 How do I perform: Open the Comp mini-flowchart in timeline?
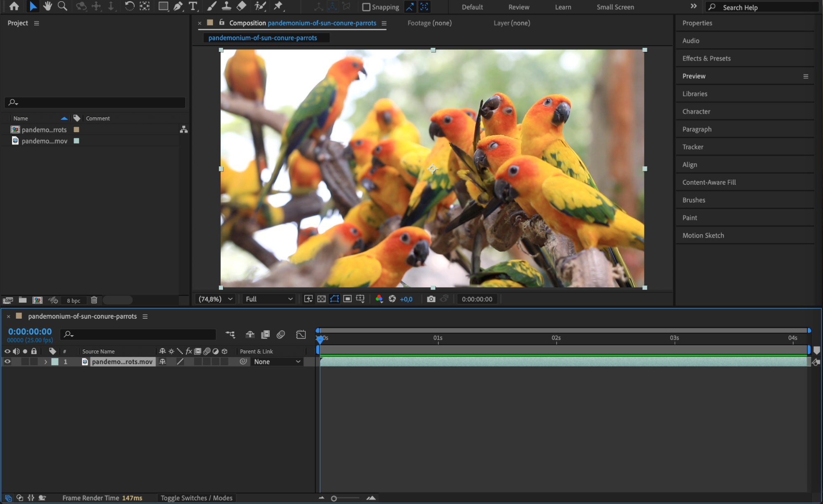(x=230, y=334)
